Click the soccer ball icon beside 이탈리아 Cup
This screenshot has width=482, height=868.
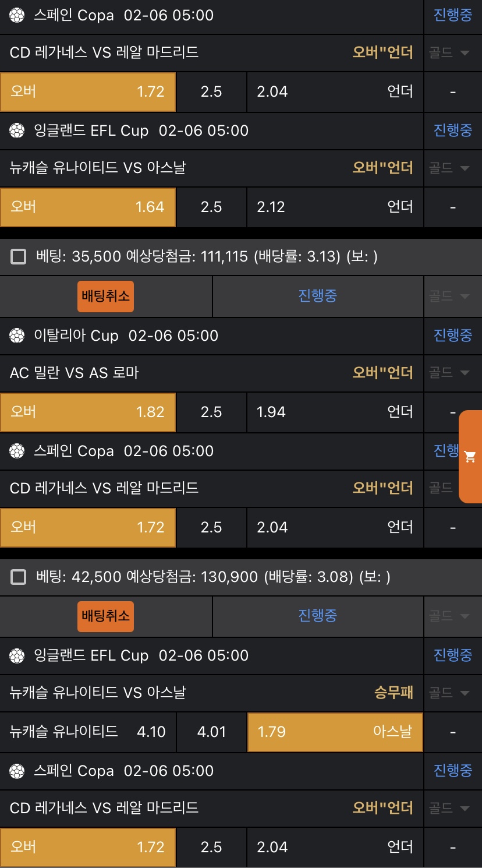(x=17, y=336)
